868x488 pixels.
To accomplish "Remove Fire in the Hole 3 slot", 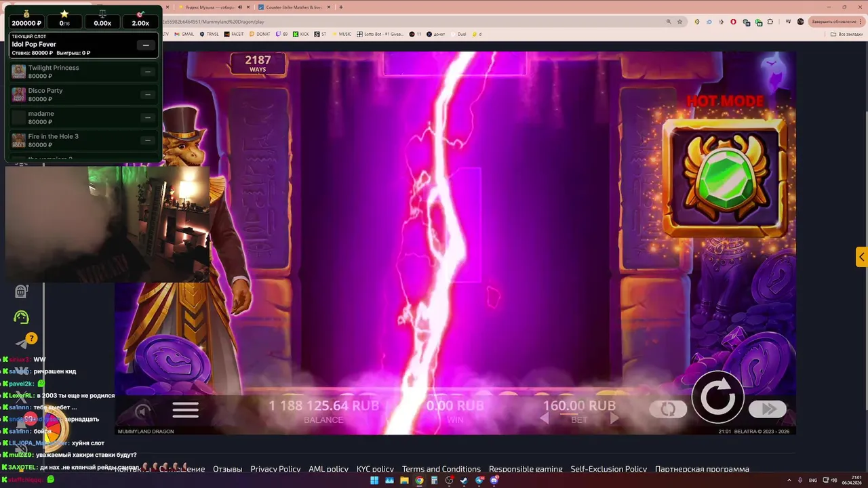I will click(147, 140).
